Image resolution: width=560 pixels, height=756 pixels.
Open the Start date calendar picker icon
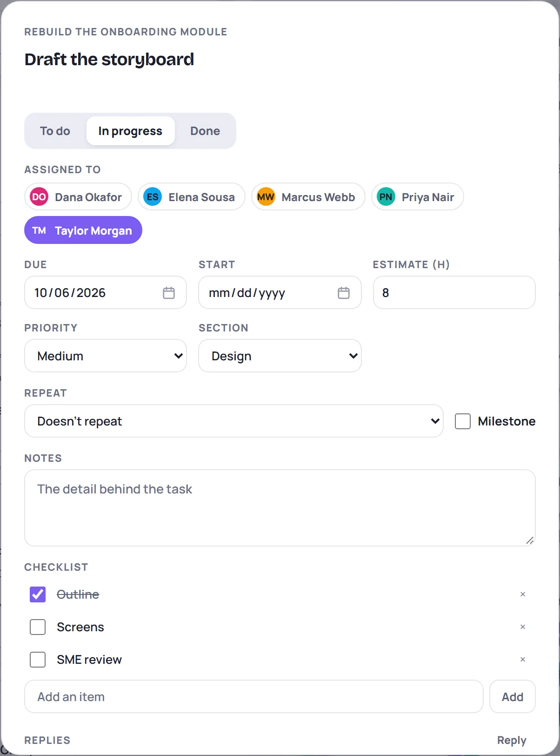[344, 293]
